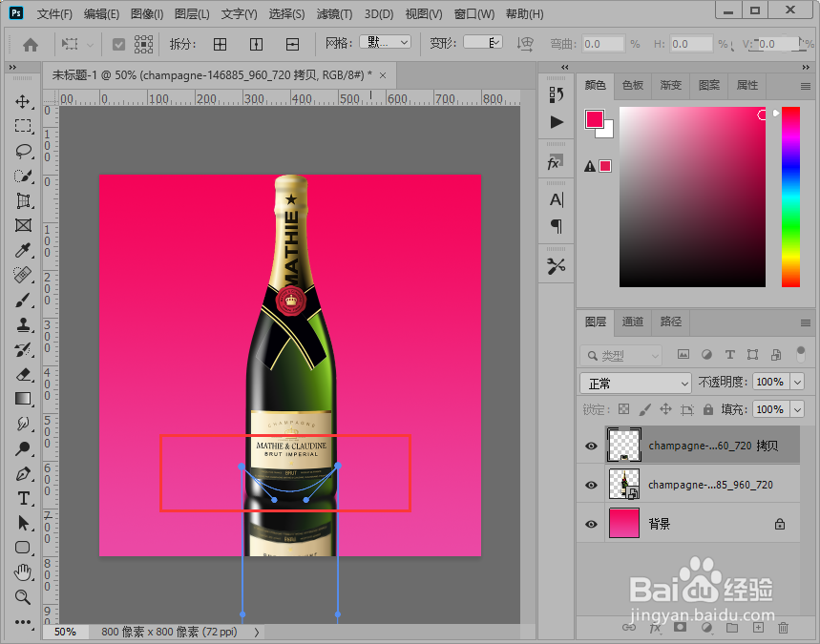Viewport: 820px width, 644px height.
Task: Hide the 背景 layer
Action: (591, 524)
